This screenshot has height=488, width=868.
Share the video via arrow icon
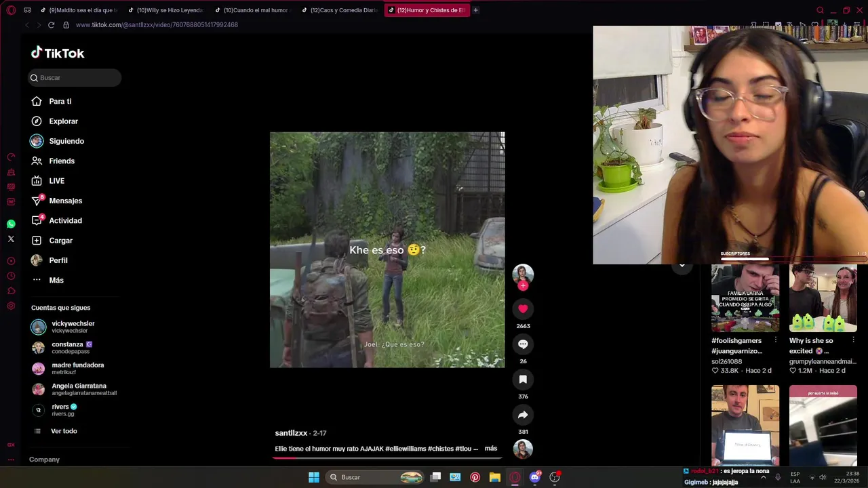pos(523,415)
